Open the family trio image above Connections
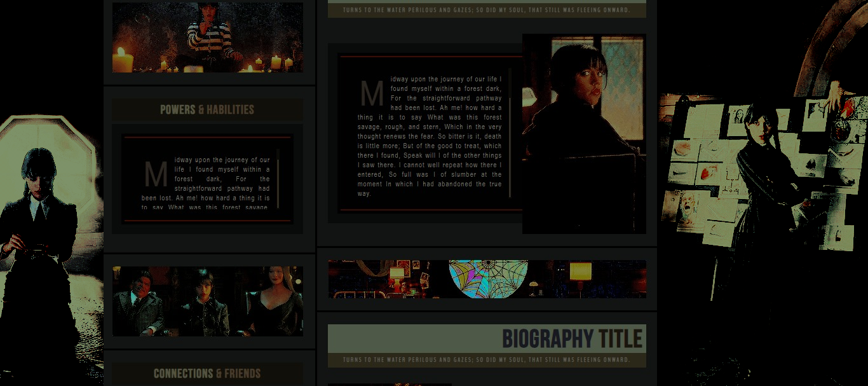The height and width of the screenshot is (386, 868). click(208, 301)
